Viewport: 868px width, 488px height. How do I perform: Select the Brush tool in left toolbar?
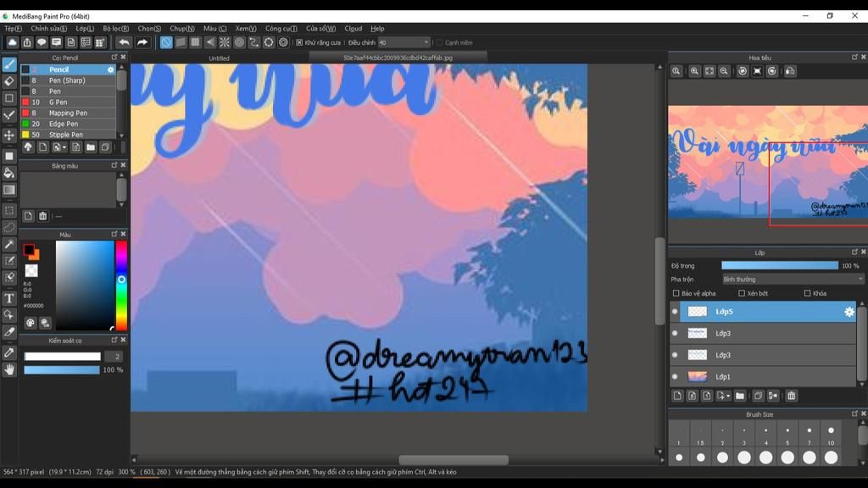point(9,64)
